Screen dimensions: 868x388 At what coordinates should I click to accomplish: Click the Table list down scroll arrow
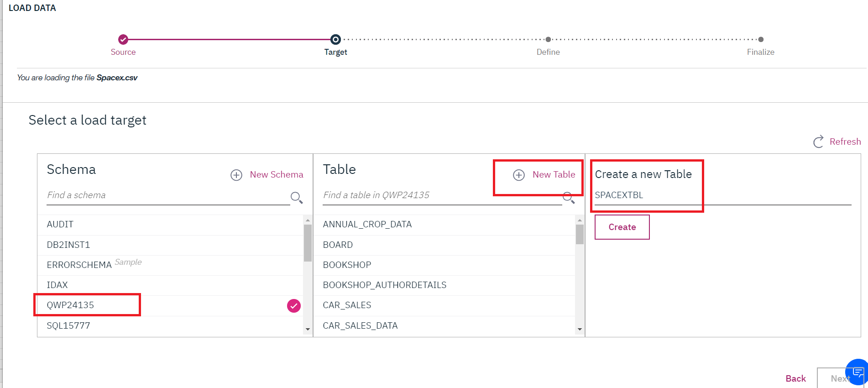point(580,329)
